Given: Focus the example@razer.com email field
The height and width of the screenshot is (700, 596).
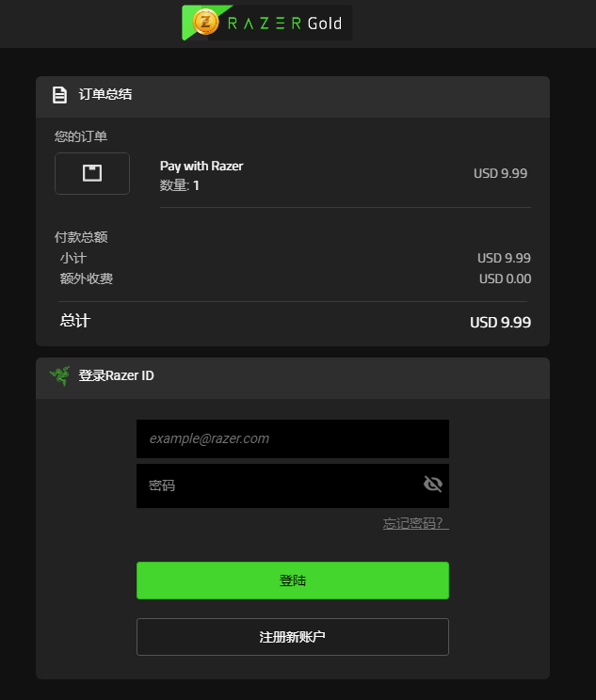Looking at the screenshot, I should coord(293,438).
